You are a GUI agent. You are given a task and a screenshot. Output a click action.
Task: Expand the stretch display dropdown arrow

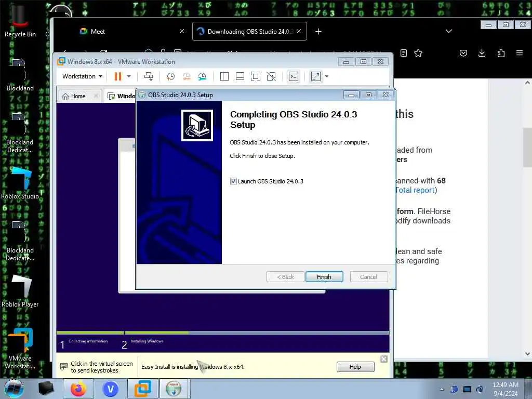click(x=327, y=76)
